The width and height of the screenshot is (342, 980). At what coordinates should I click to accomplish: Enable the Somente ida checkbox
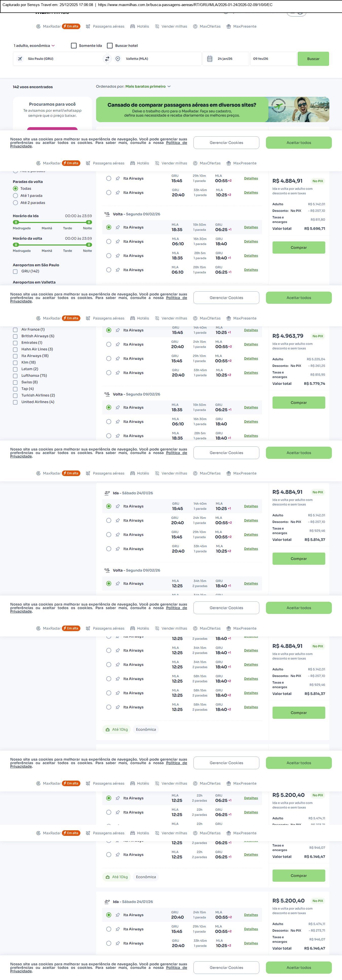tap(74, 46)
